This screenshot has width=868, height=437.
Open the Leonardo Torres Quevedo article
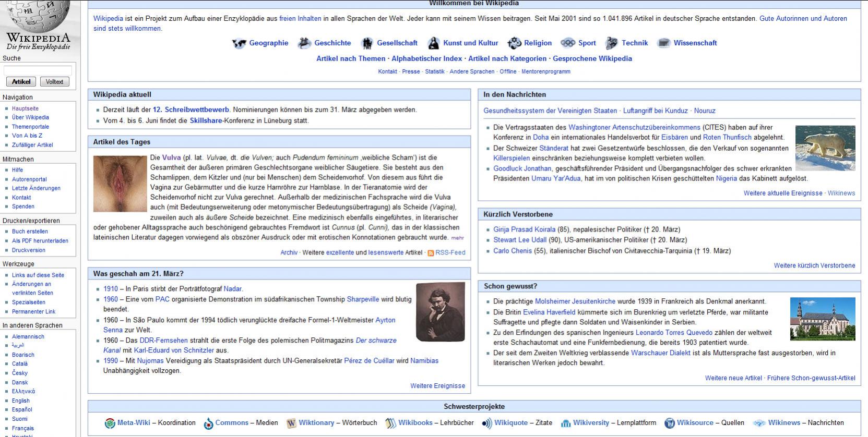pyautogui.click(x=674, y=333)
